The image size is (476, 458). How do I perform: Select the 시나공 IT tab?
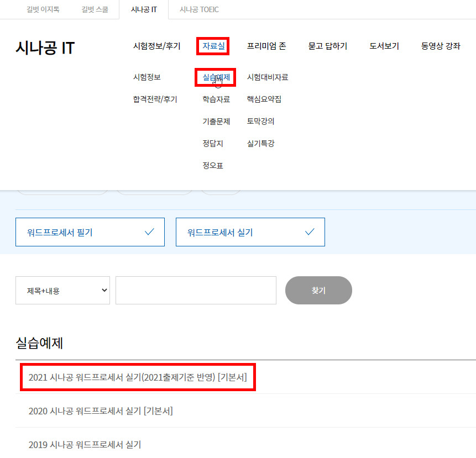tap(144, 9)
